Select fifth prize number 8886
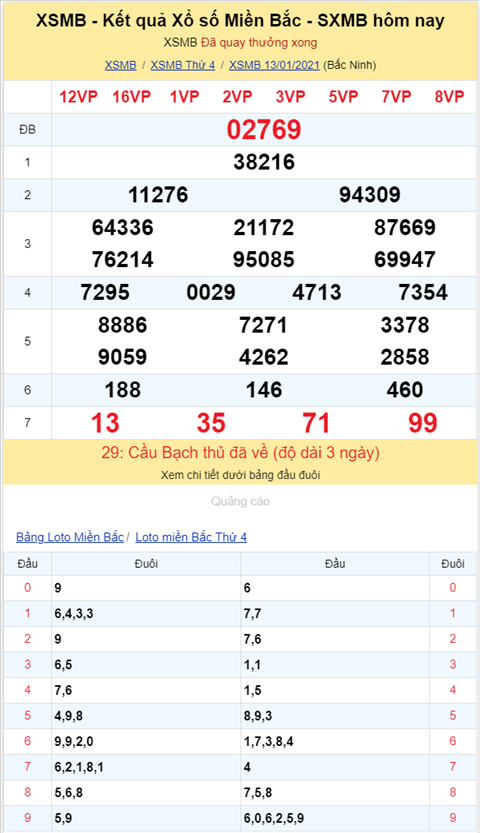Viewport: 480px width, 833px height. point(123,325)
